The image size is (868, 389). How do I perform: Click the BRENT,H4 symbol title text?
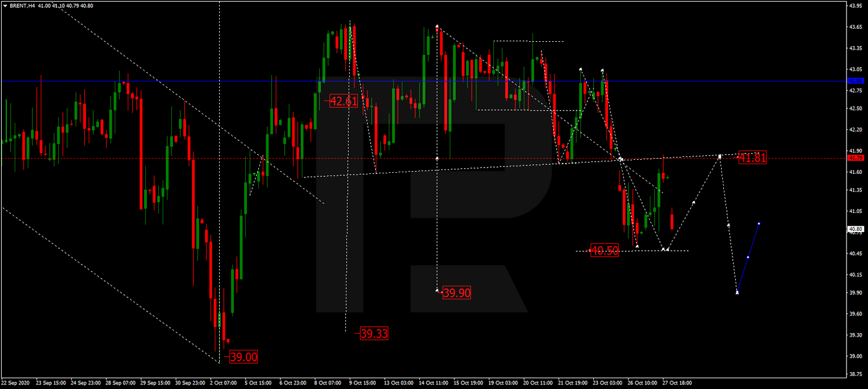pos(22,6)
